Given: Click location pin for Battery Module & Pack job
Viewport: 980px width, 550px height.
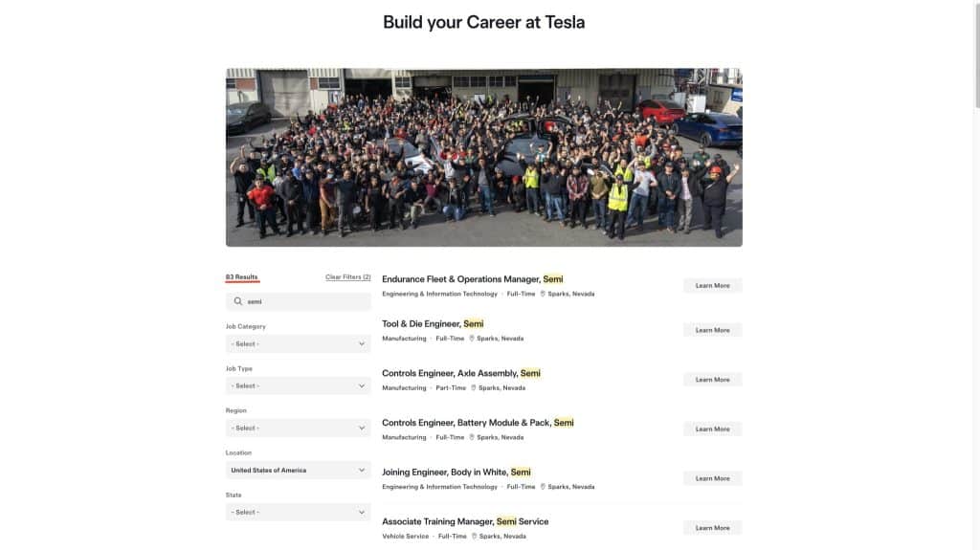Looking at the screenshot, I should (x=471, y=437).
